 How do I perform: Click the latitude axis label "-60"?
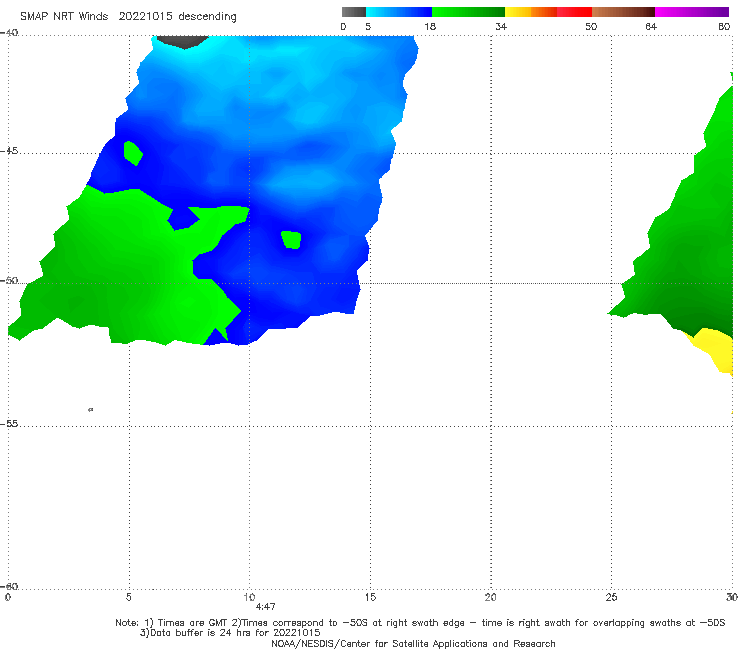(x=9, y=586)
